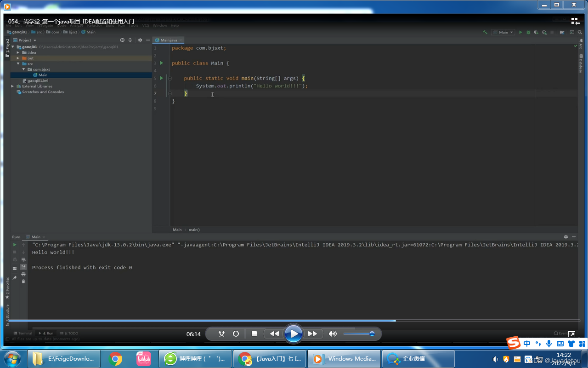Switch to library view icon

point(575,21)
